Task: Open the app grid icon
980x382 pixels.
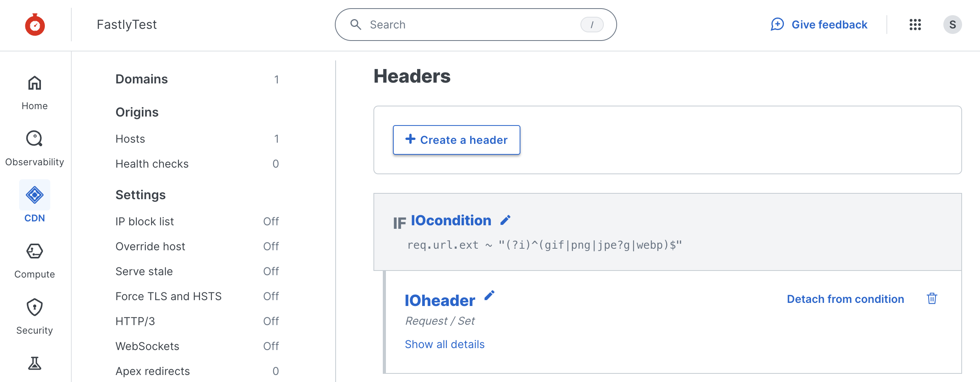Action: coord(915,25)
